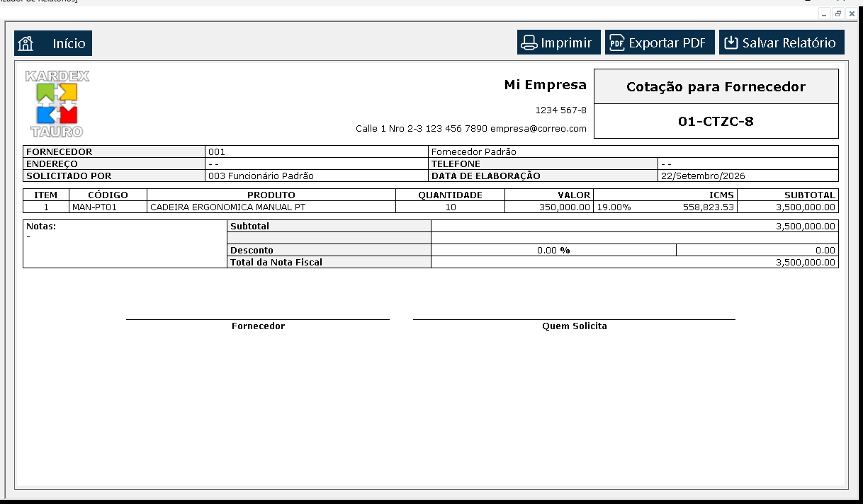Click the ITEM column header
This screenshot has width=863, height=504.
click(46, 195)
